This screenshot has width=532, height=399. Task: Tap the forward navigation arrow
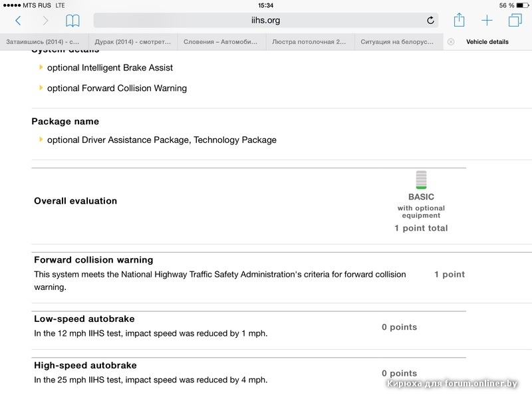[45, 21]
